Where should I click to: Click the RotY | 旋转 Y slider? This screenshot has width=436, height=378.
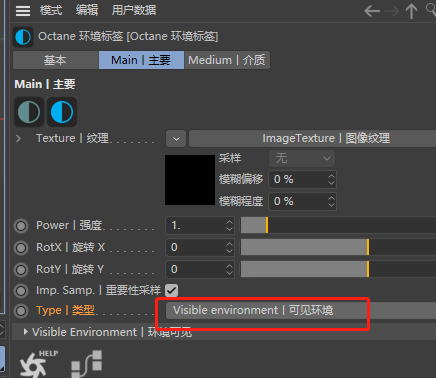(338, 269)
